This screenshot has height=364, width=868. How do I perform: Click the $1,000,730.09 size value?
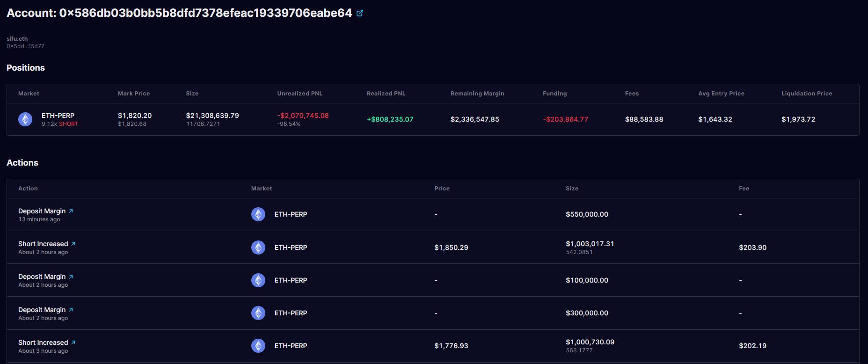click(x=590, y=342)
